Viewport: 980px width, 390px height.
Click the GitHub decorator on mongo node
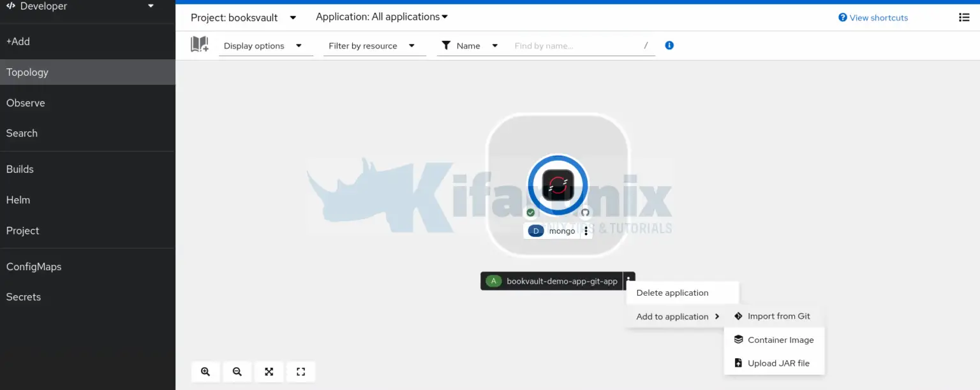click(x=584, y=211)
